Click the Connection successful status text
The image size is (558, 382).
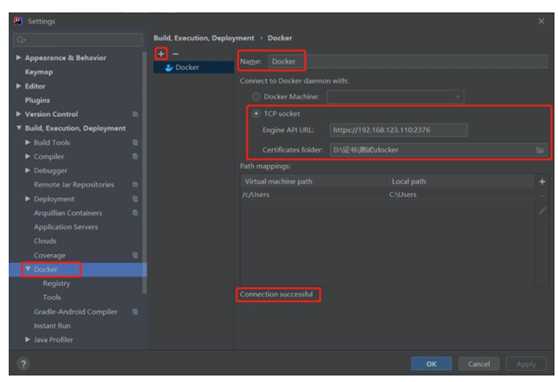pyautogui.click(x=277, y=294)
